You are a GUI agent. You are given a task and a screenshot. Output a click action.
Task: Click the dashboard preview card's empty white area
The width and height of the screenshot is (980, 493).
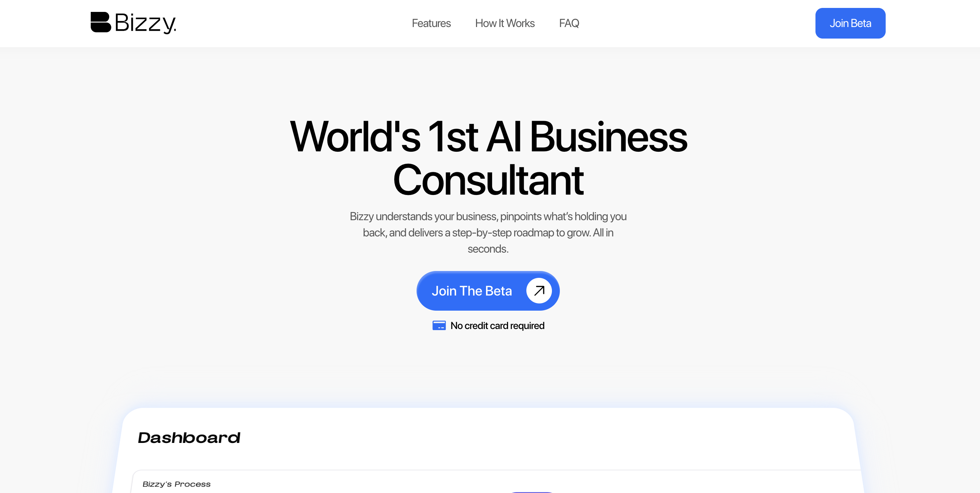point(532,438)
